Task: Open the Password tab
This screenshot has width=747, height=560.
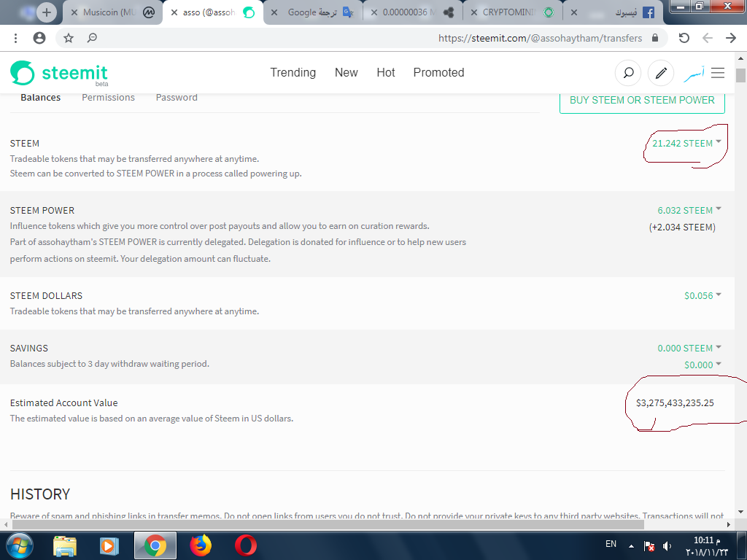Action: point(177,98)
